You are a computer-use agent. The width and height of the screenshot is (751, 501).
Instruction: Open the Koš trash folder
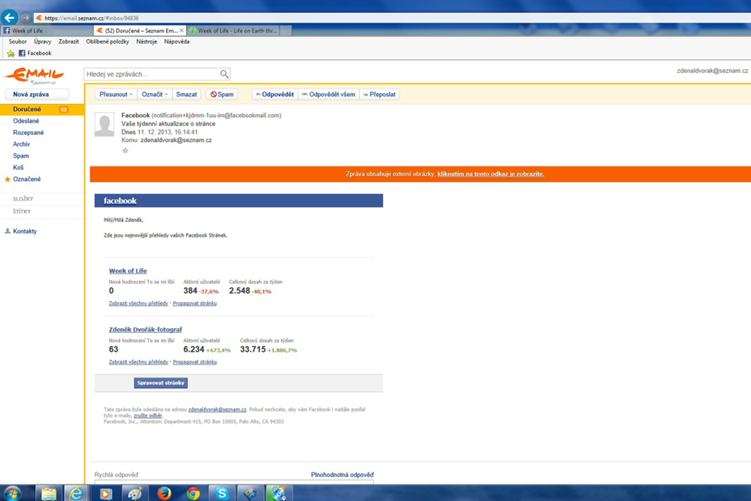click(x=18, y=167)
